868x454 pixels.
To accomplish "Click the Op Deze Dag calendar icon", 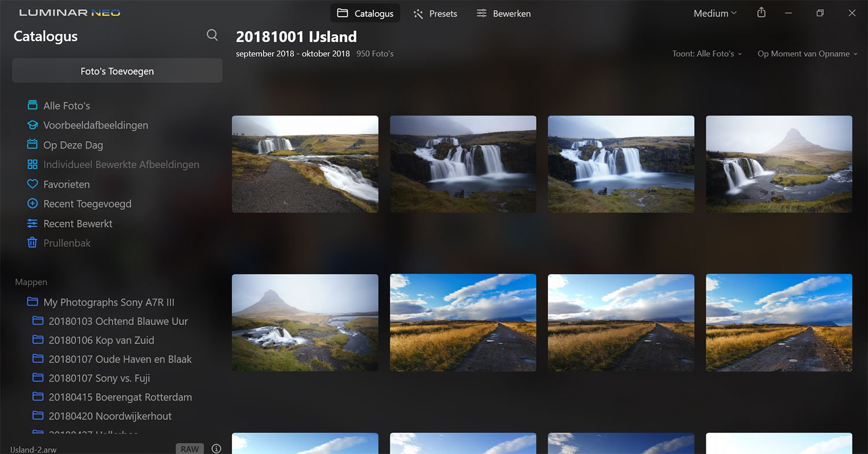I will 32,145.
